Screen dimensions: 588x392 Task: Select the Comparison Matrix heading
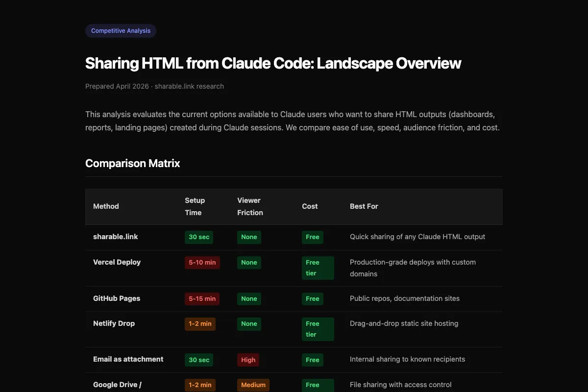pos(132,163)
